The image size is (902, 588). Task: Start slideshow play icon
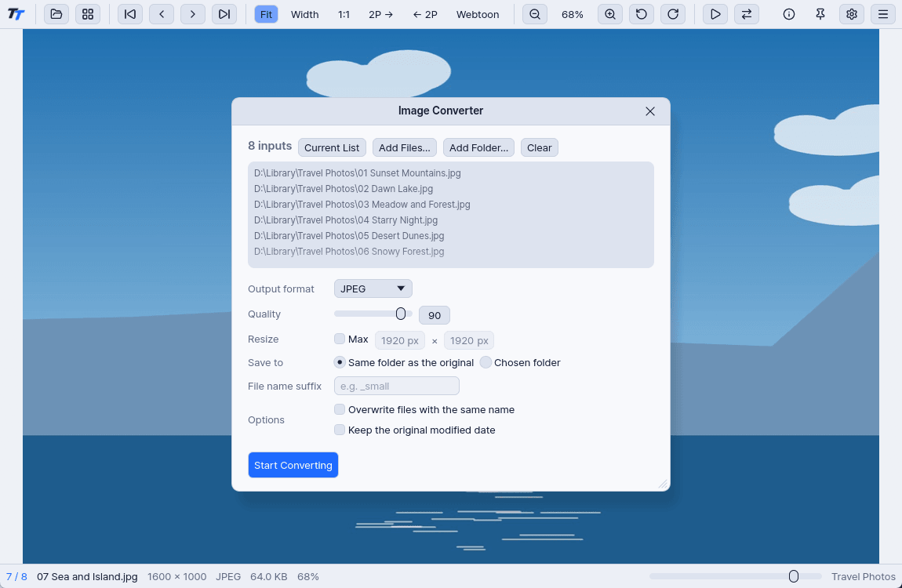pyautogui.click(x=715, y=14)
